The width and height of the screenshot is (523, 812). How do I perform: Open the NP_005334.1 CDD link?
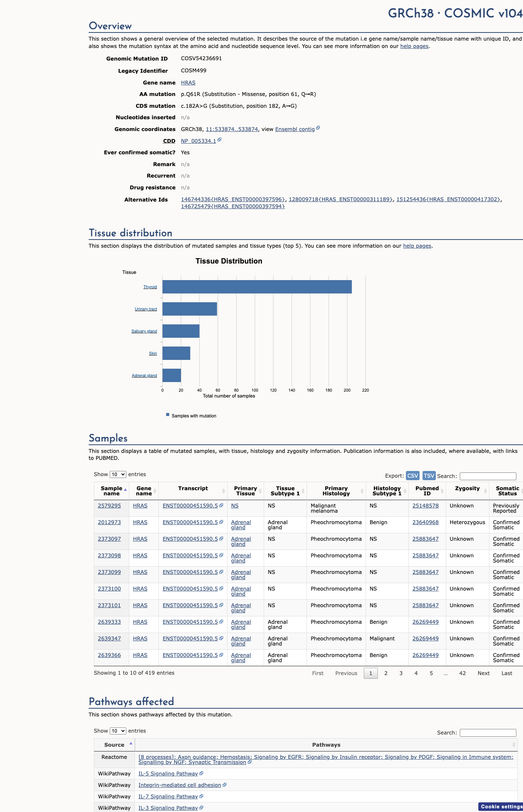click(x=198, y=141)
